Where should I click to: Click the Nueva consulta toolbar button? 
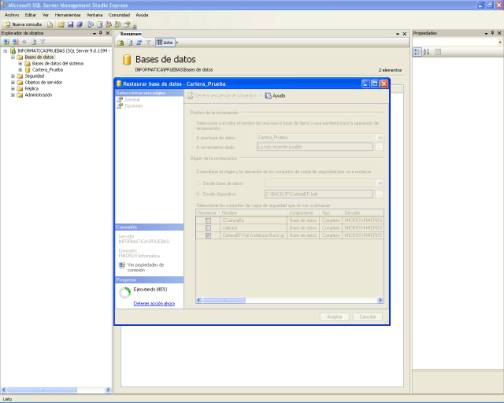point(23,24)
